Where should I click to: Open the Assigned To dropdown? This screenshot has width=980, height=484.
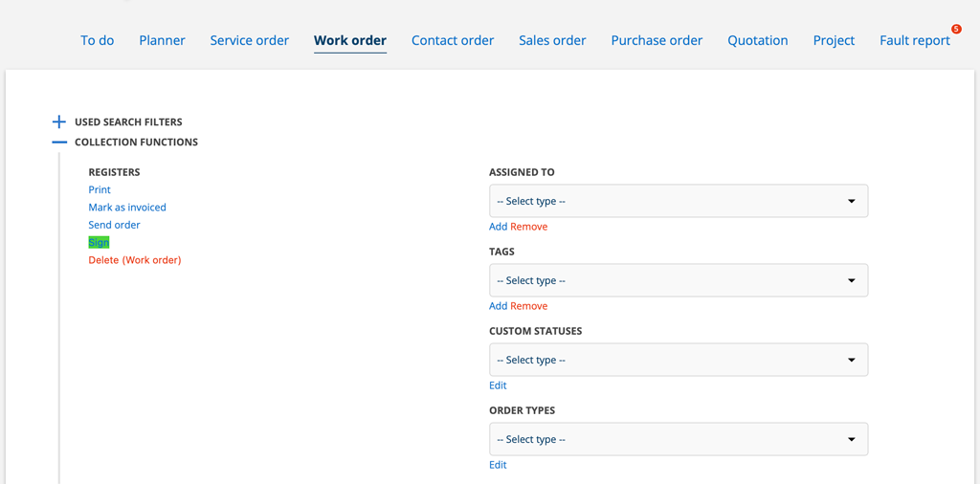point(678,201)
